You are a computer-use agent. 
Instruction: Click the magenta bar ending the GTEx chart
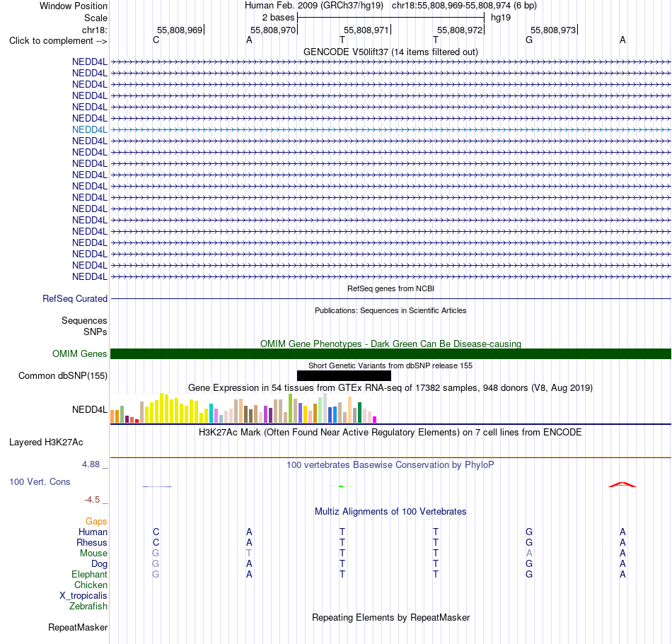[x=375, y=420]
